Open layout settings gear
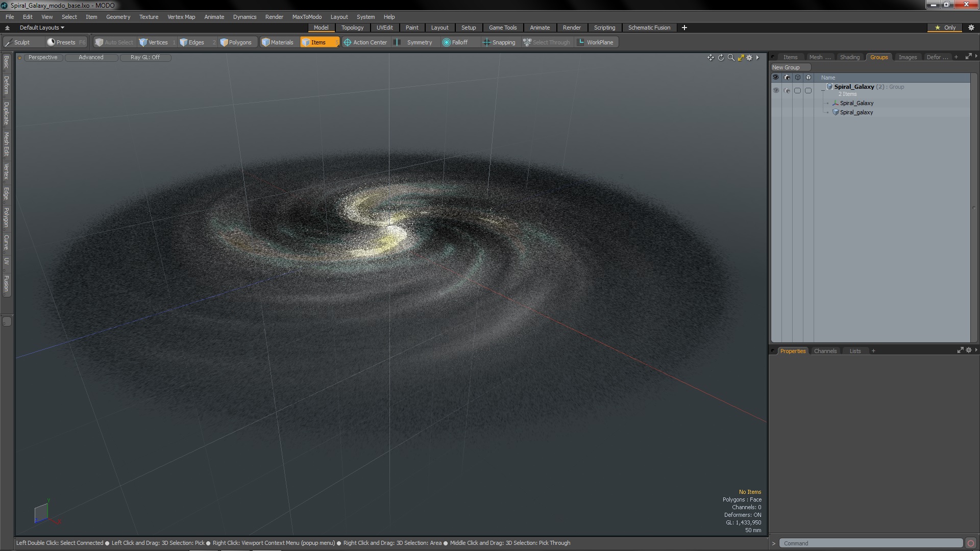 [971, 28]
